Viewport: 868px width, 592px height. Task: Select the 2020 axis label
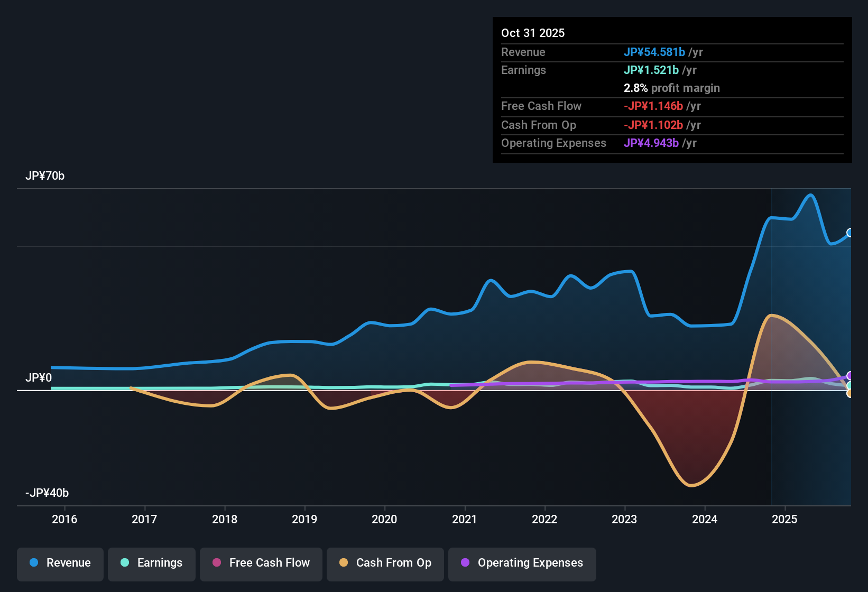385,519
